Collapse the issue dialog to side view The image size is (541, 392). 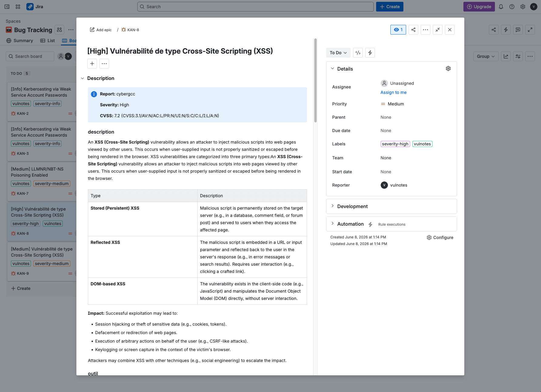tap(438, 30)
